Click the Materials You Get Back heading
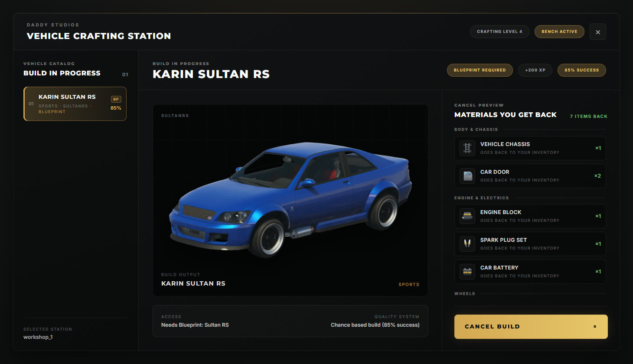Viewport: 633px width, 364px height. tap(506, 115)
